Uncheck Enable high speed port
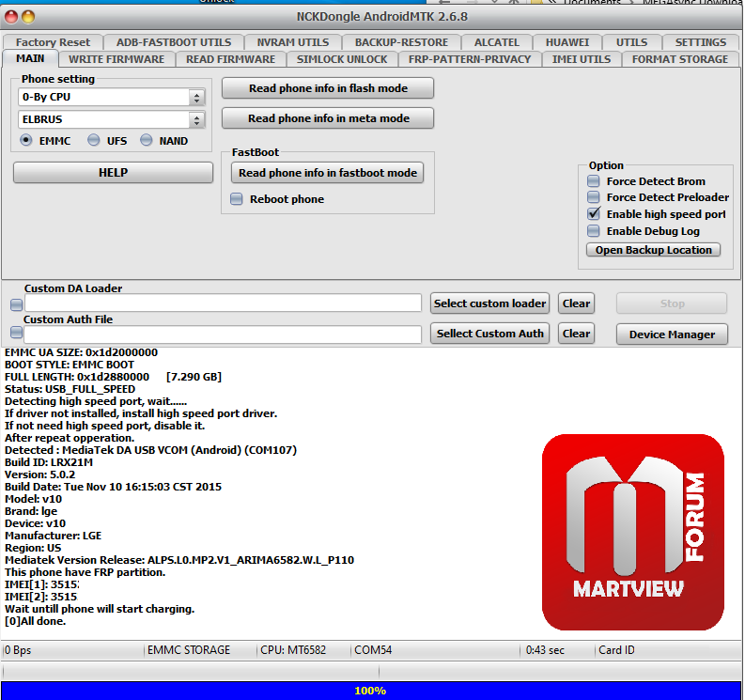Image resolution: width=745 pixels, height=700 pixels. 594,214
